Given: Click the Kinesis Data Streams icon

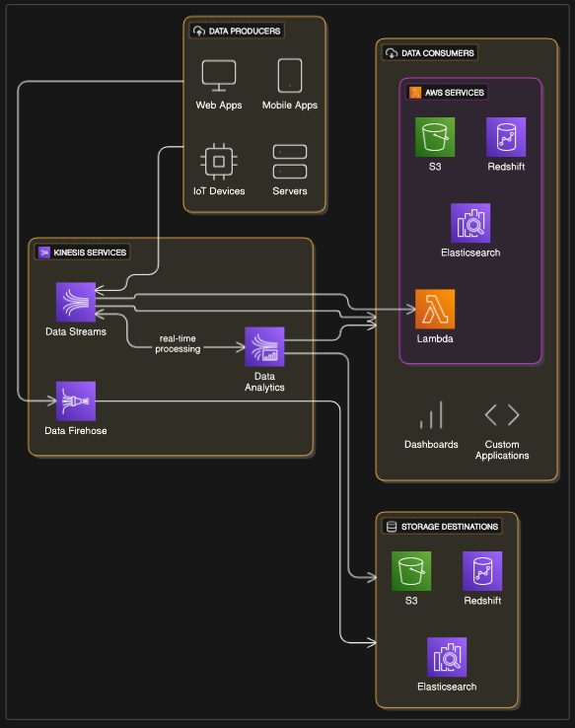Looking at the screenshot, I should coord(76,302).
